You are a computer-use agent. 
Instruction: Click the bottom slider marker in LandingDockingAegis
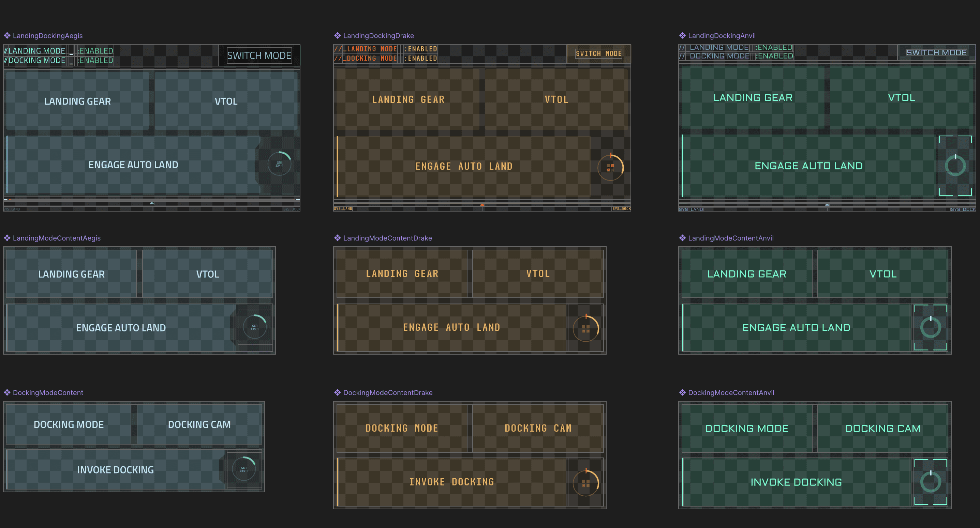[152, 203]
